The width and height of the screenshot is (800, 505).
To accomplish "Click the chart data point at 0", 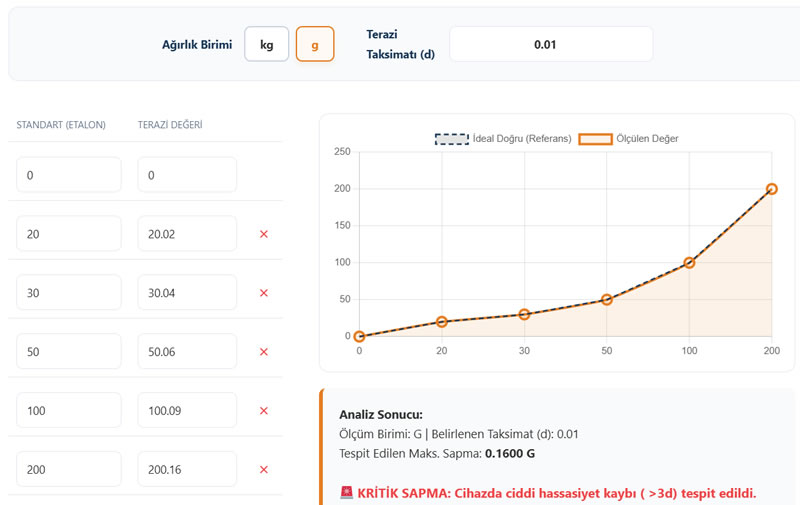I will 359,336.
